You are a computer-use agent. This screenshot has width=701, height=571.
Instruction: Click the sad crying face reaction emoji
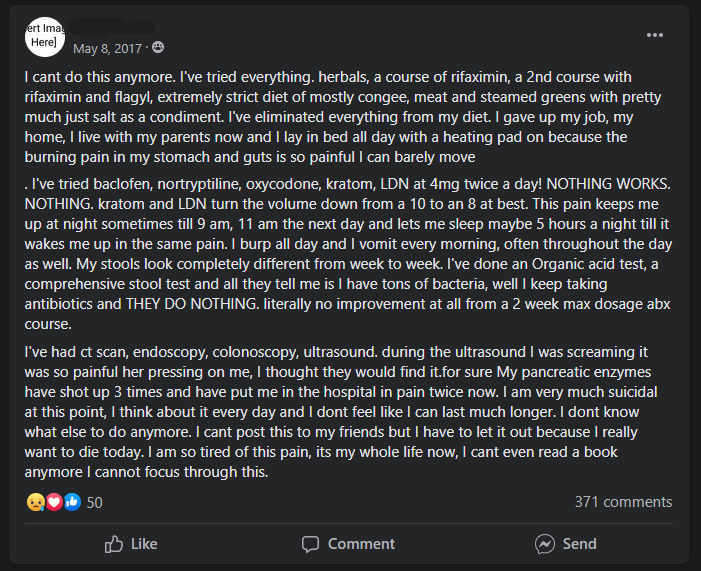(x=35, y=502)
